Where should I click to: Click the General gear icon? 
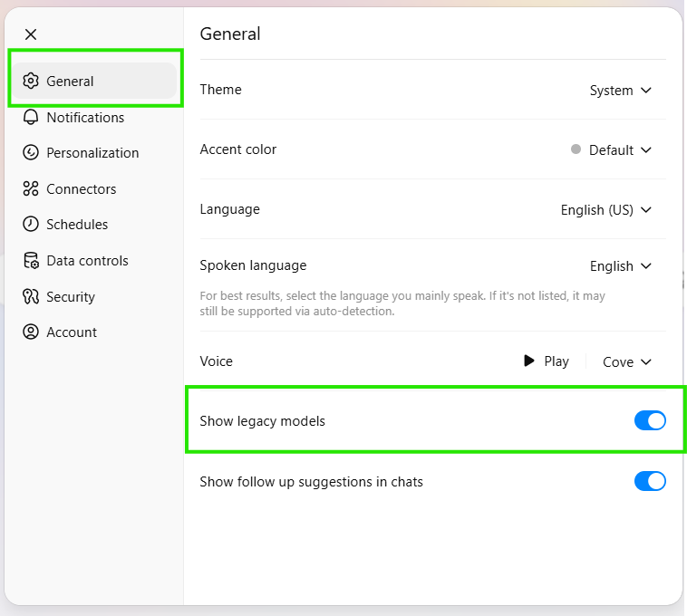click(x=31, y=82)
